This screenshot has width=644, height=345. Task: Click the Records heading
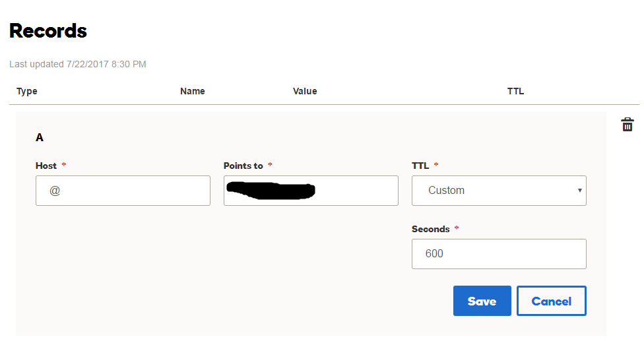click(x=48, y=31)
